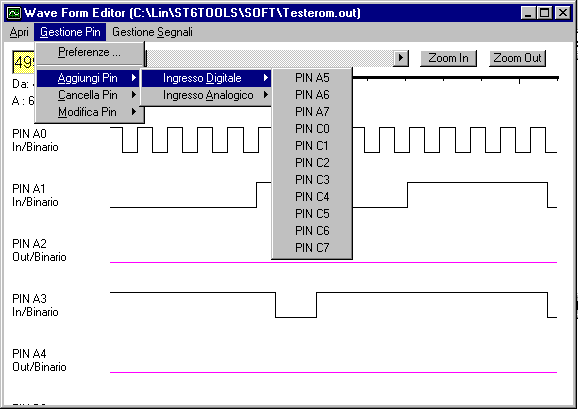The height and width of the screenshot is (410, 578).
Task: Click the Zoom Out button
Action: (517, 58)
